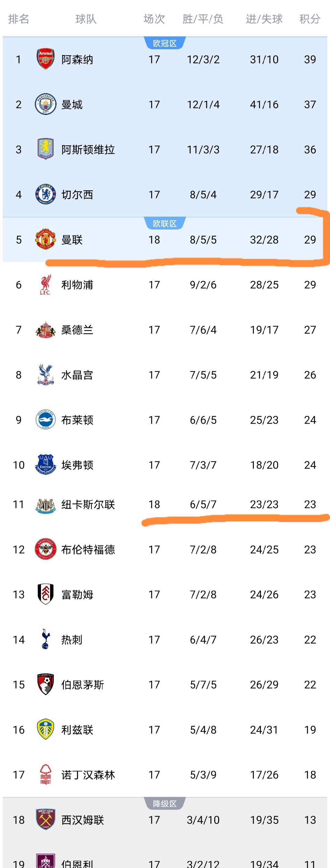
Task: Click the 欧联区 zone label
Action: tap(165, 223)
